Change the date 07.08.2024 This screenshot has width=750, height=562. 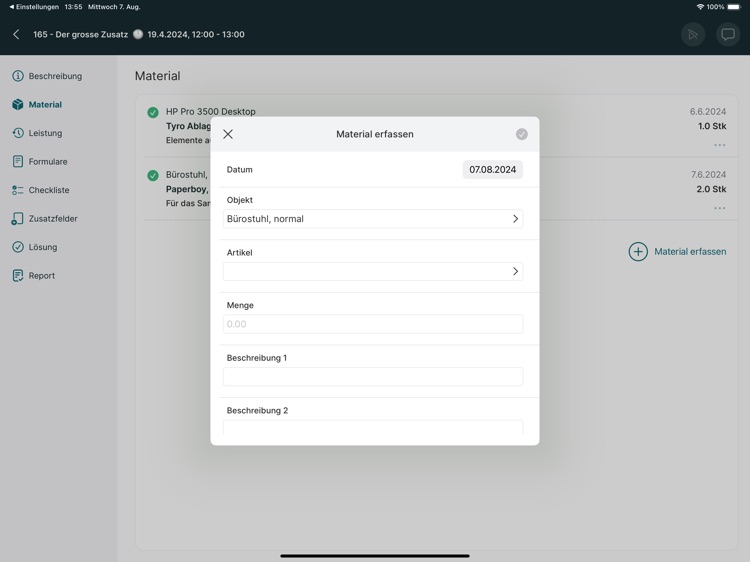(493, 170)
